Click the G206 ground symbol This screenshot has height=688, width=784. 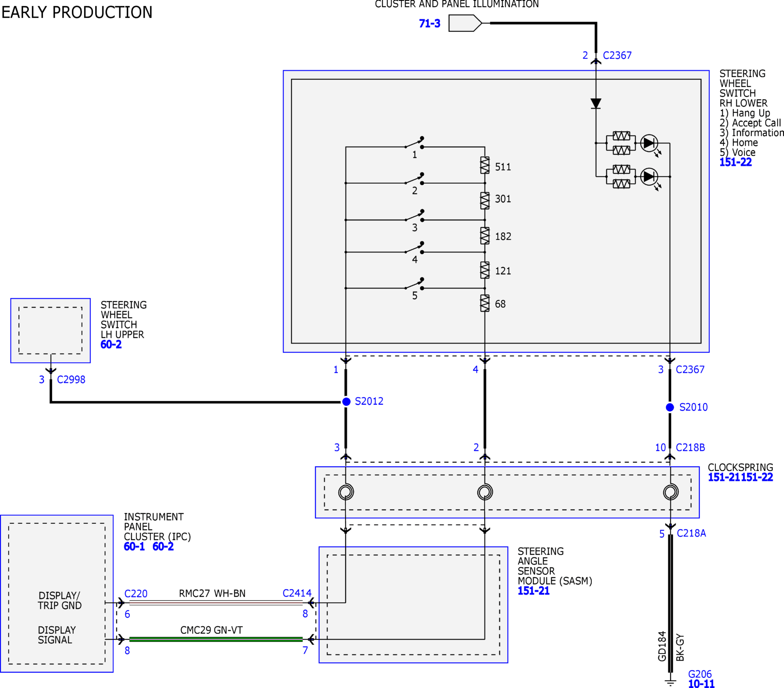(670, 682)
